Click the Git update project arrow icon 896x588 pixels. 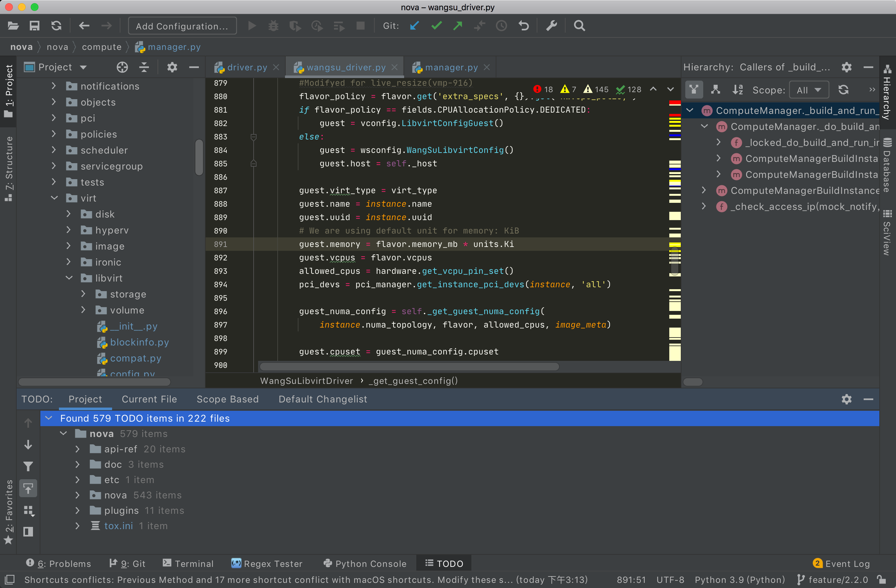(x=414, y=26)
